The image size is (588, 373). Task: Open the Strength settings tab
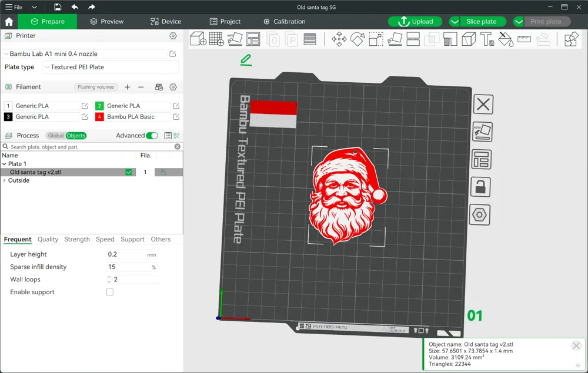coord(77,239)
